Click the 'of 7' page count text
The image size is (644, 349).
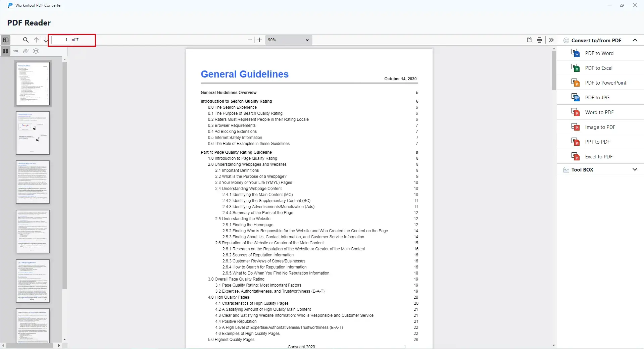coord(75,40)
